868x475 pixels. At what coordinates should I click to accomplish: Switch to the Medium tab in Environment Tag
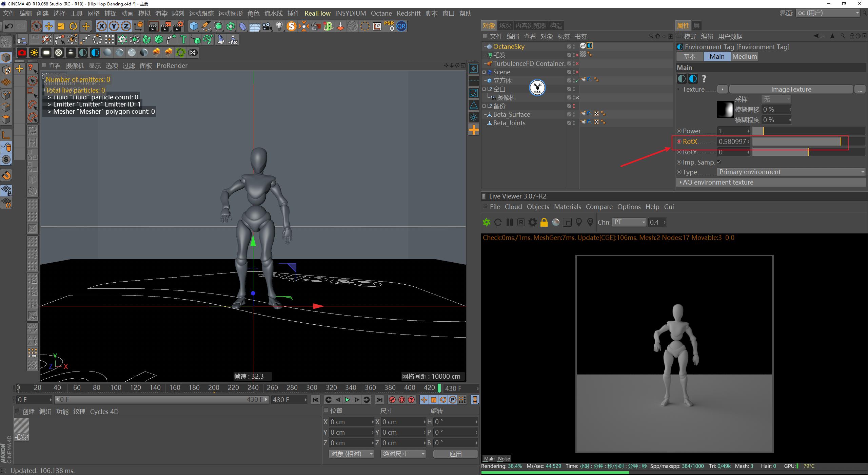coord(744,56)
